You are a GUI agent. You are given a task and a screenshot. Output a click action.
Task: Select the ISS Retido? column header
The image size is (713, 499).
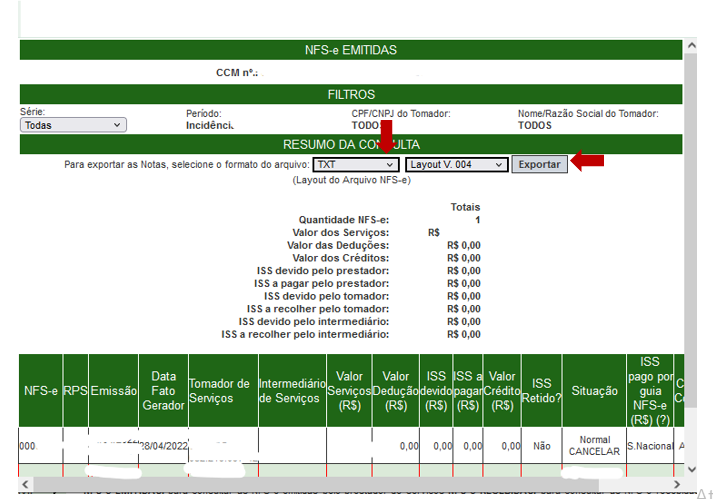(x=542, y=391)
